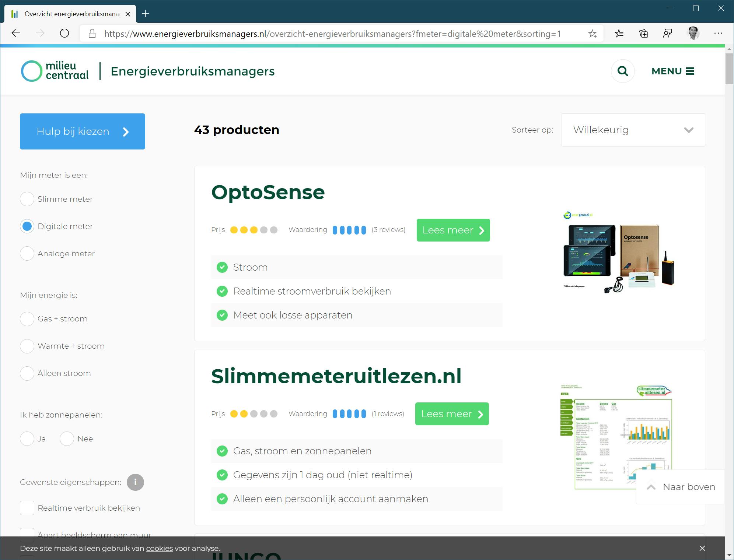
Task: Enable Realtime verbruik bekijken checkbox
Action: pos(27,508)
